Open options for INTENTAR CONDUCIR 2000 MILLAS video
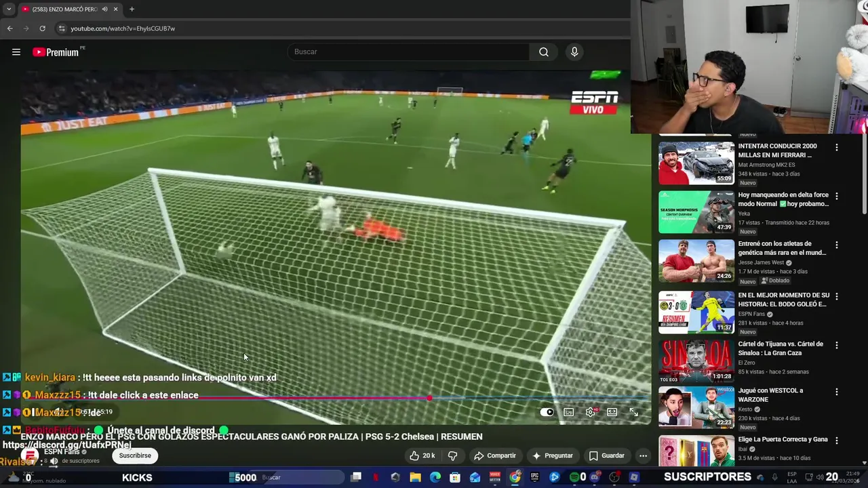 click(836, 147)
